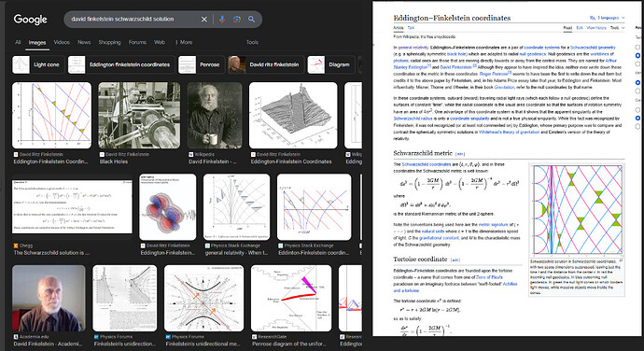Follow the 'metric signature' link
Screen dimensions: 644x351
[x=494, y=225]
